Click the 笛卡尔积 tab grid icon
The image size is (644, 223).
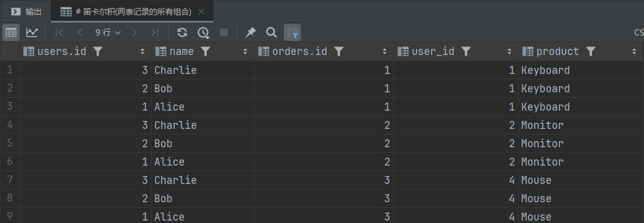click(65, 12)
